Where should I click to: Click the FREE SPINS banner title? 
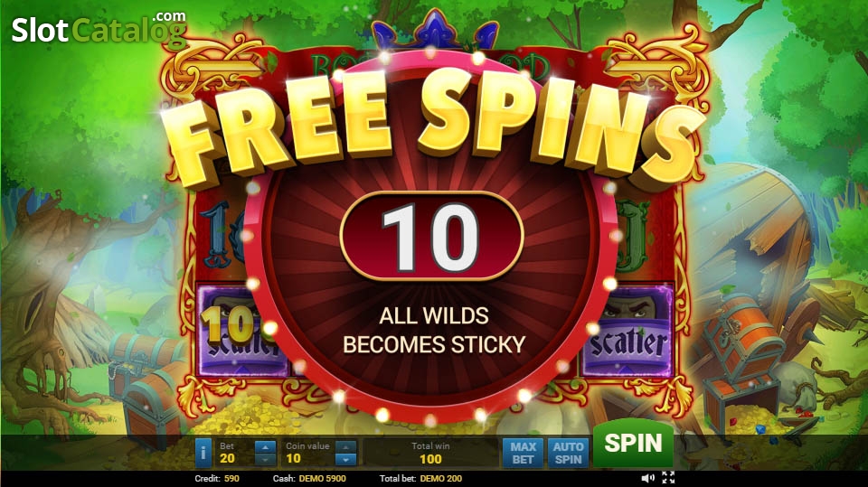point(432,125)
